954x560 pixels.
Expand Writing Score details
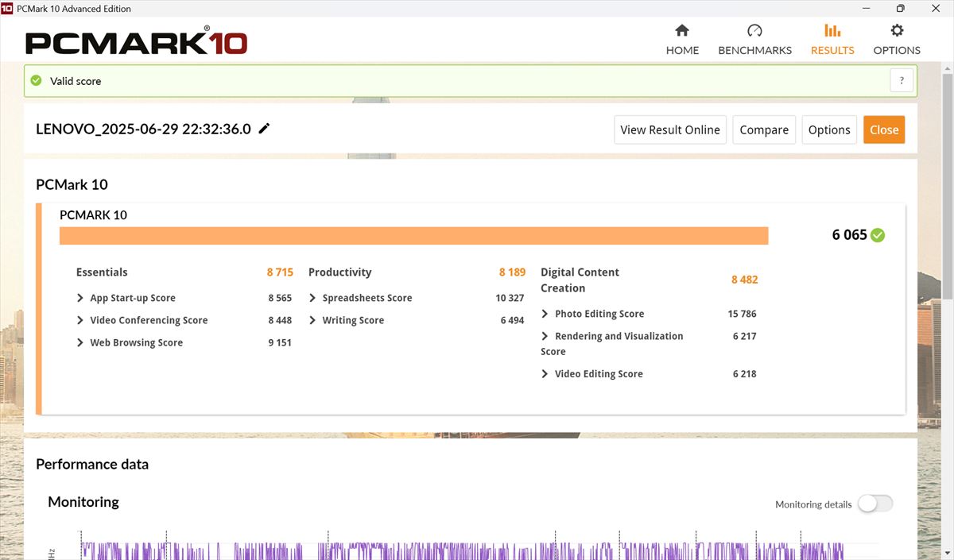coord(312,320)
